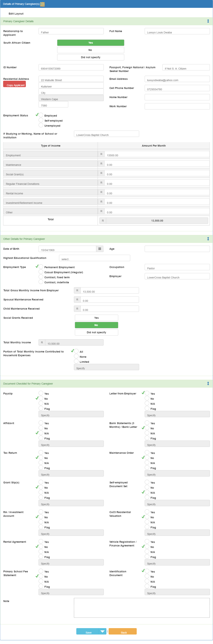Image resolution: width=213 pixels, height=644 pixels.
Task: Mark Payslip as Yes
Action: coord(41,393)
